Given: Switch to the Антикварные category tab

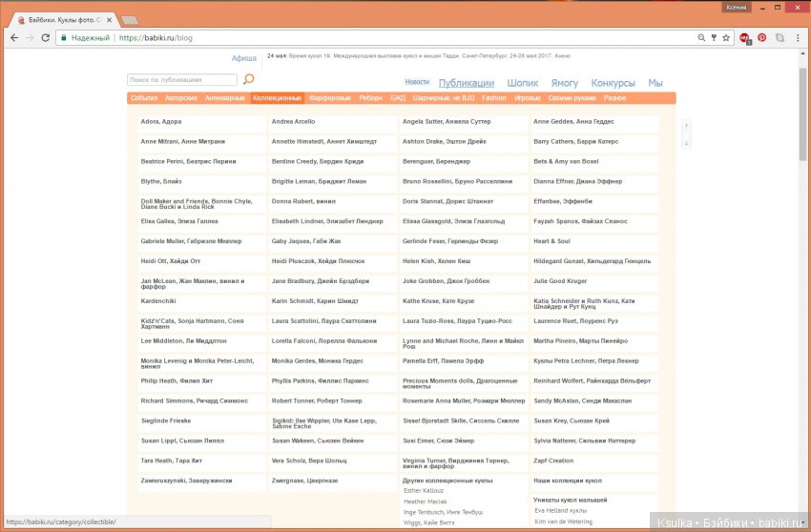Looking at the screenshot, I should point(224,98).
